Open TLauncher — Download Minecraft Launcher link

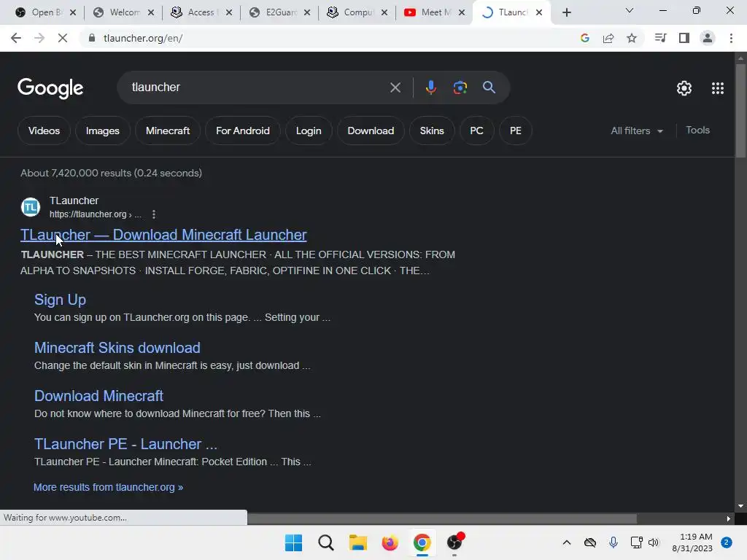163,235
